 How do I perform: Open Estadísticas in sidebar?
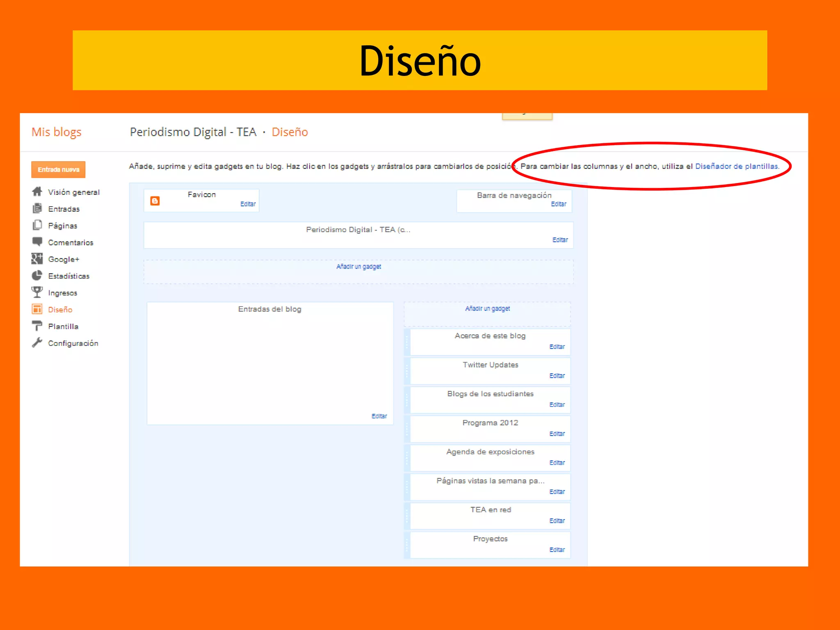69,276
